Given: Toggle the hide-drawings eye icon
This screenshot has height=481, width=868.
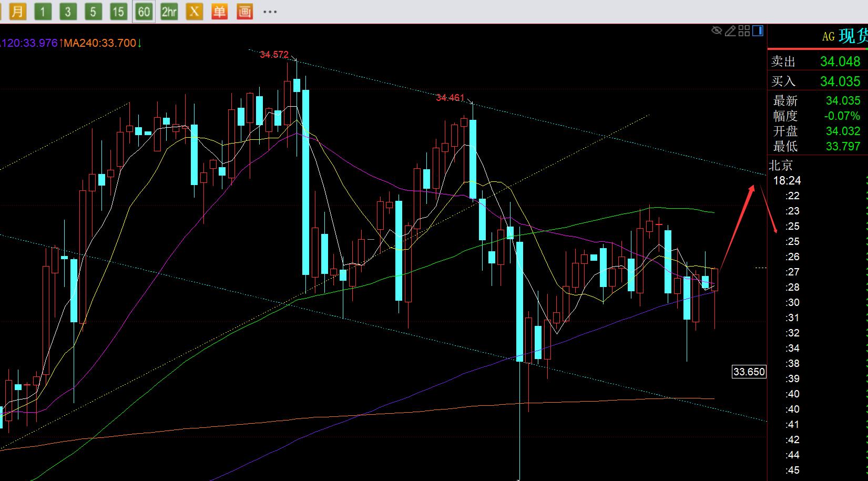Looking at the screenshot, I should tap(717, 31).
